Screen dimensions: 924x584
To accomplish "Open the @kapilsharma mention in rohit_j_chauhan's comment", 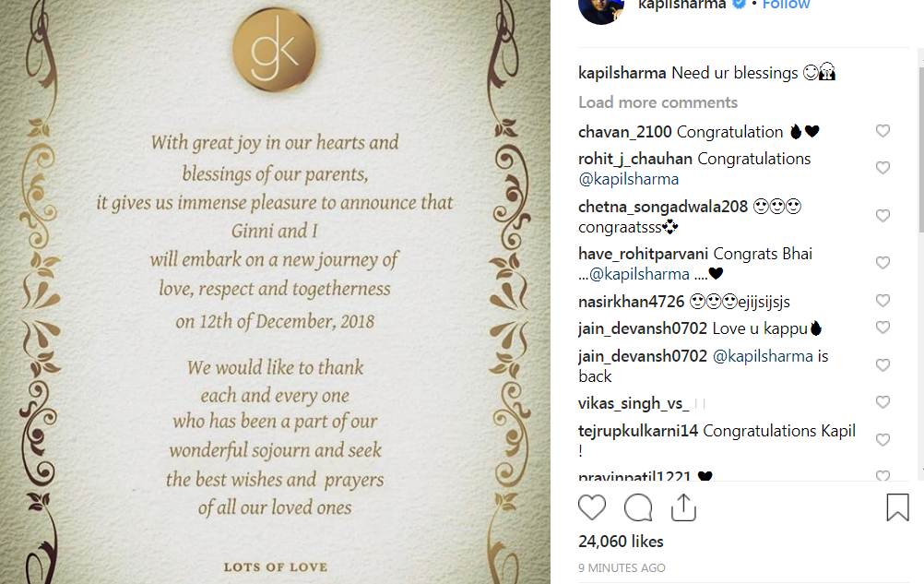I will pyautogui.click(x=628, y=179).
